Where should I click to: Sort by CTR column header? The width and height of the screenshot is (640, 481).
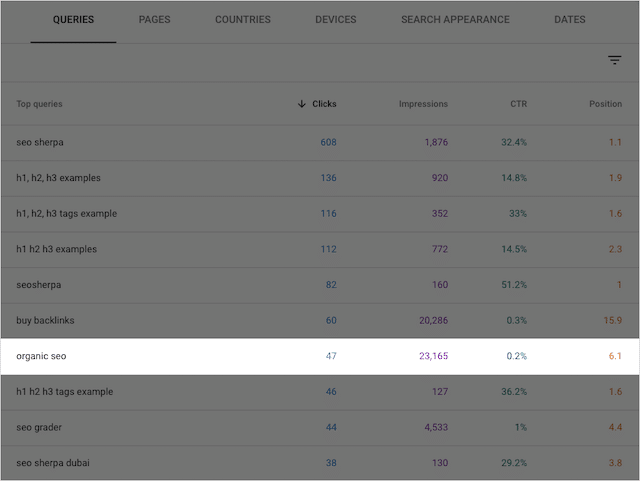[518, 104]
